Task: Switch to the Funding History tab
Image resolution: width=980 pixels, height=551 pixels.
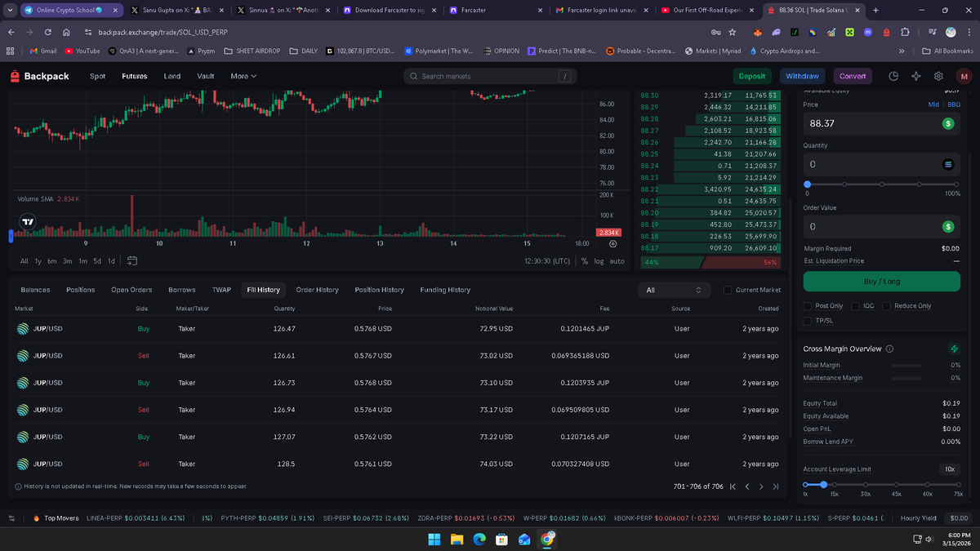Action: [445, 290]
